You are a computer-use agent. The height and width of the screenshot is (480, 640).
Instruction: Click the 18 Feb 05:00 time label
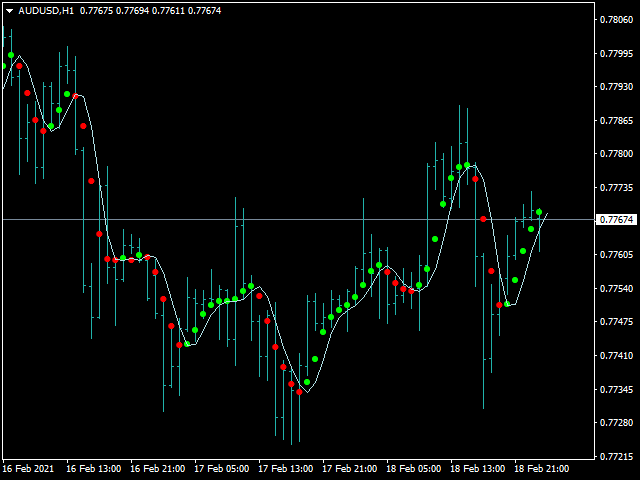[x=413, y=468]
